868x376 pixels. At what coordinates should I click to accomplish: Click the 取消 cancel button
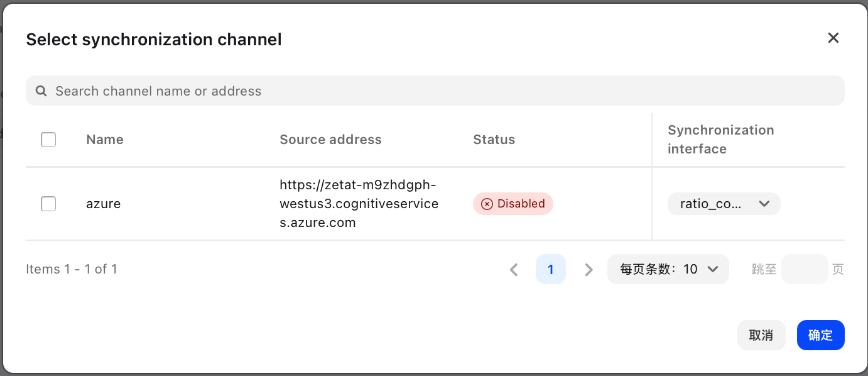pos(761,335)
